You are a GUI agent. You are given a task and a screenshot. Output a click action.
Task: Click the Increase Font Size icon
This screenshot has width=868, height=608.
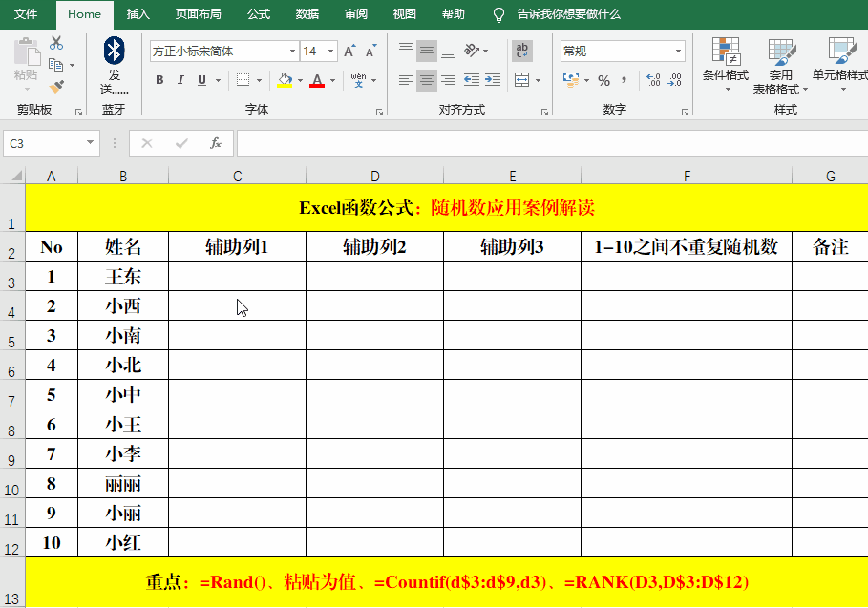pyautogui.click(x=349, y=52)
